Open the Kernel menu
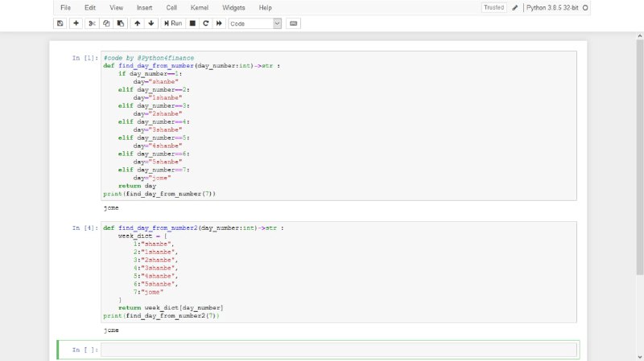This screenshot has width=644, height=361. (x=199, y=8)
